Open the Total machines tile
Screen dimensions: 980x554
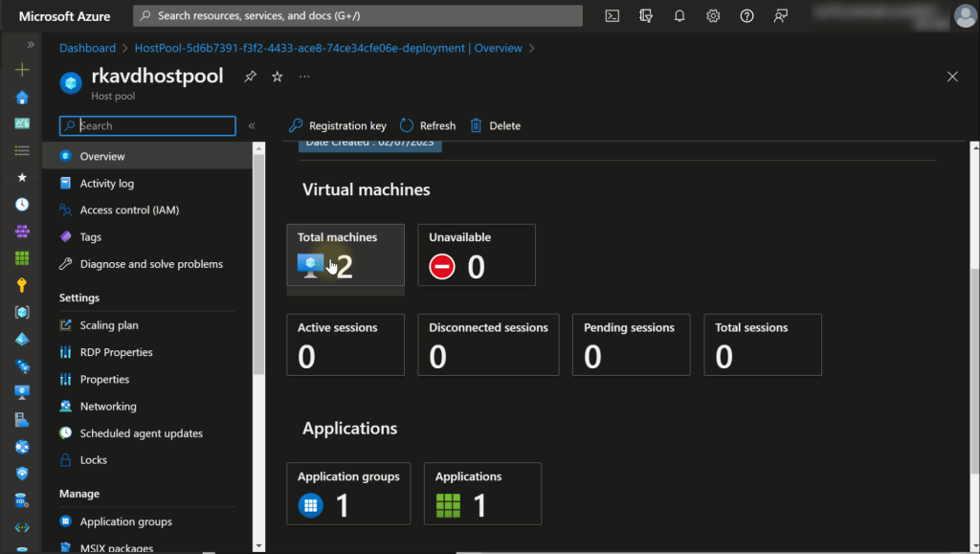[x=345, y=255]
